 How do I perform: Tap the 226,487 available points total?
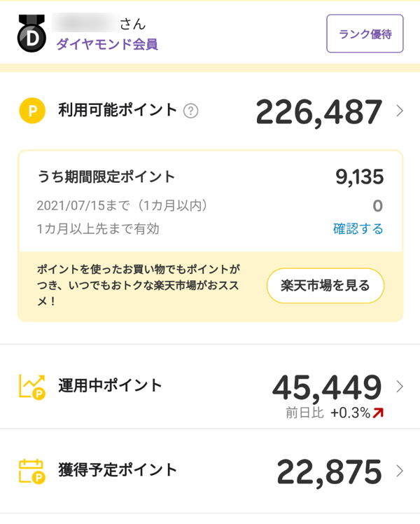pos(318,111)
